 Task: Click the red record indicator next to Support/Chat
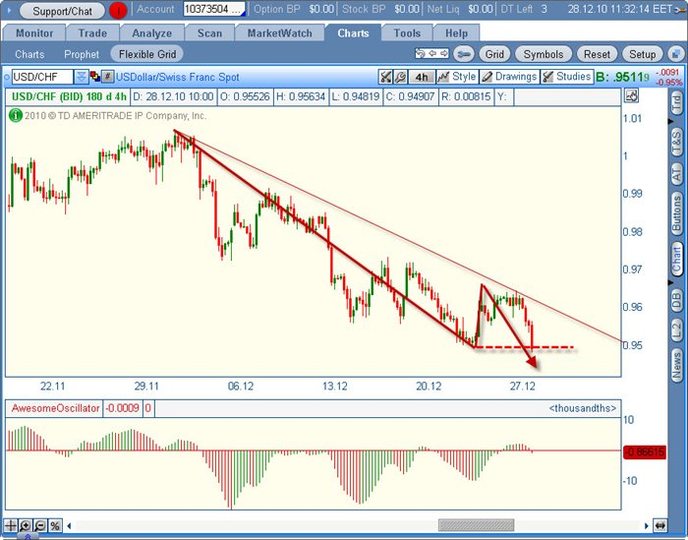coord(118,10)
